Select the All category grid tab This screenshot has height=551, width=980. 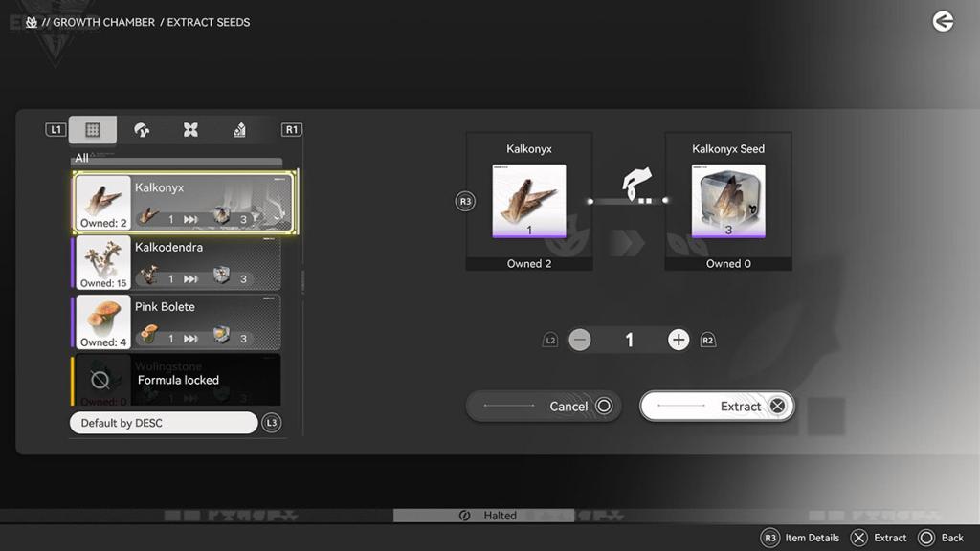(x=93, y=130)
